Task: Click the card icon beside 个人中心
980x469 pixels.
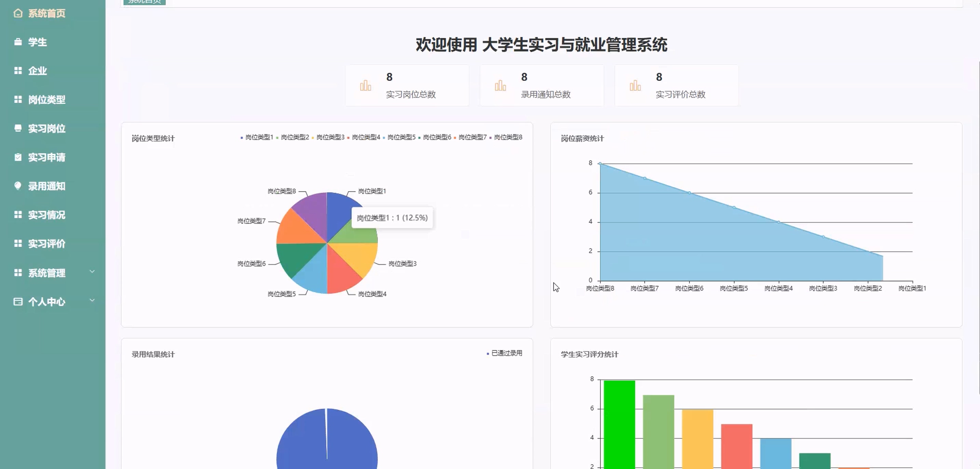Action: [x=17, y=301]
